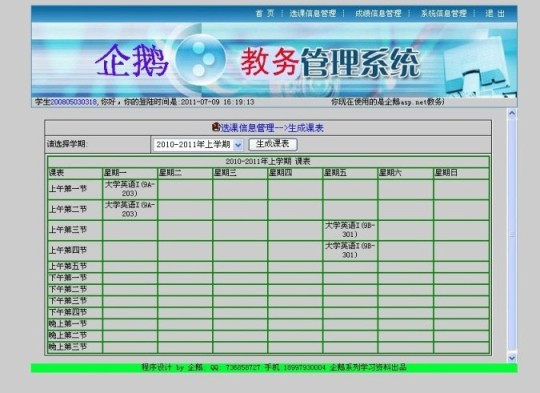Click 大学英语I(9B-301) in 上午第四节 row

coord(350,250)
